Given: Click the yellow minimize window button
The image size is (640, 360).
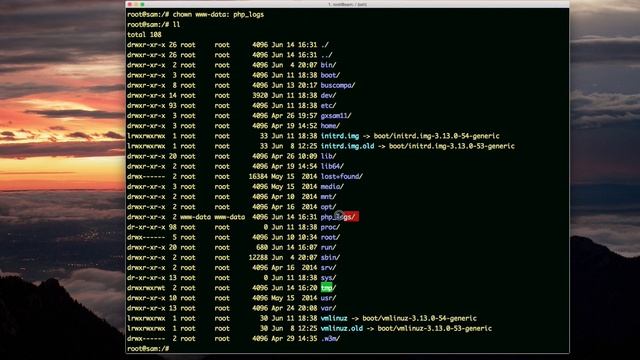Looking at the screenshot, I should pos(136,4).
